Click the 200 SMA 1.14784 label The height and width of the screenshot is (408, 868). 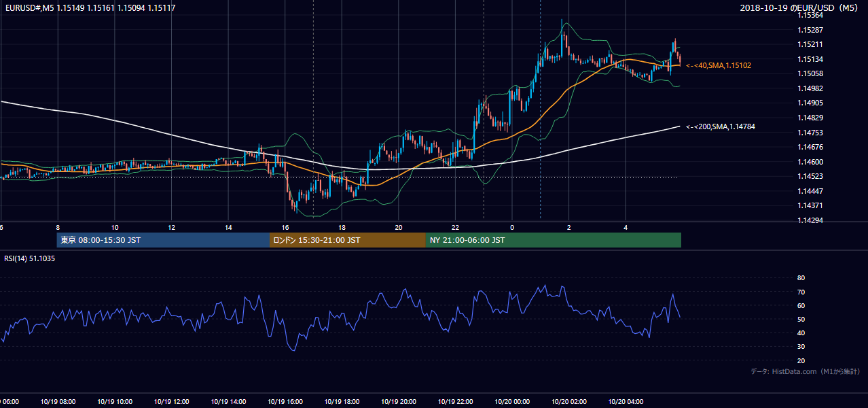pyautogui.click(x=720, y=126)
